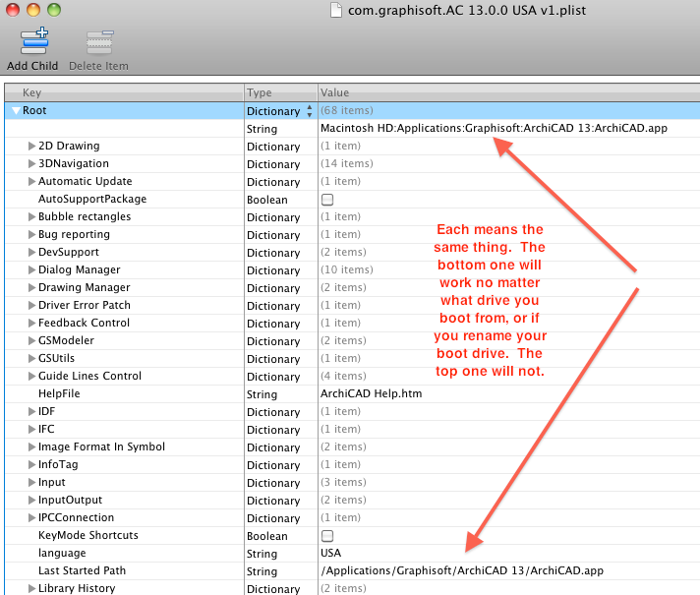Expand the Feedback Control entry
This screenshot has width=700, height=595.
(31, 323)
